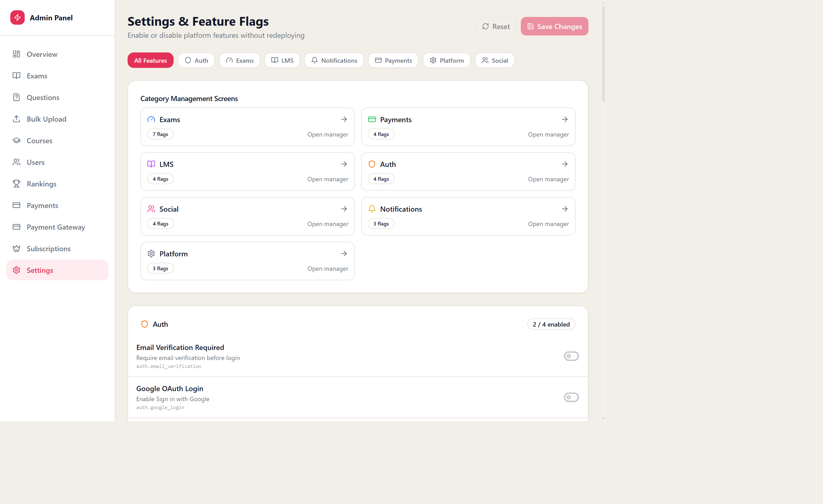Click the 3 flags badge on Notifications
The width and height of the screenshot is (823, 504).
381,224
